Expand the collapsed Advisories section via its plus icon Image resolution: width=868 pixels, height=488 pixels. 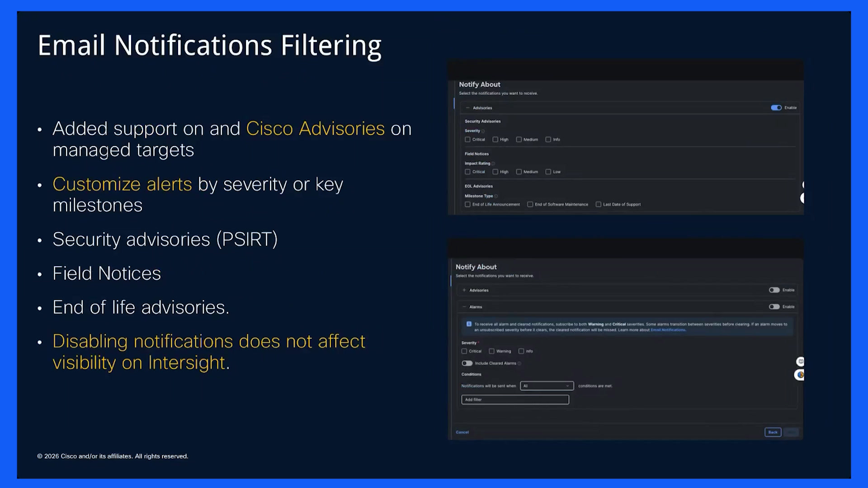464,290
